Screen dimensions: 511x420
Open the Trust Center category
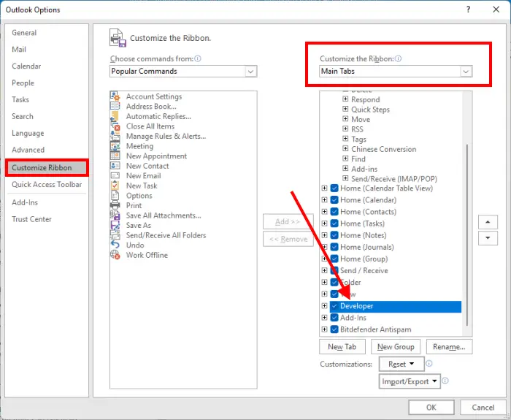tap(31, 219)
